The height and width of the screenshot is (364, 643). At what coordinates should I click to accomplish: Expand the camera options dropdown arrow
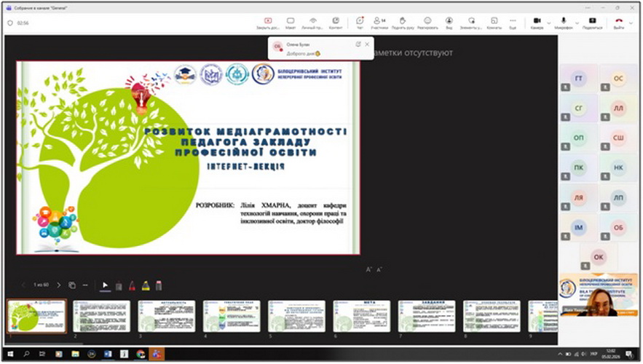548,21
